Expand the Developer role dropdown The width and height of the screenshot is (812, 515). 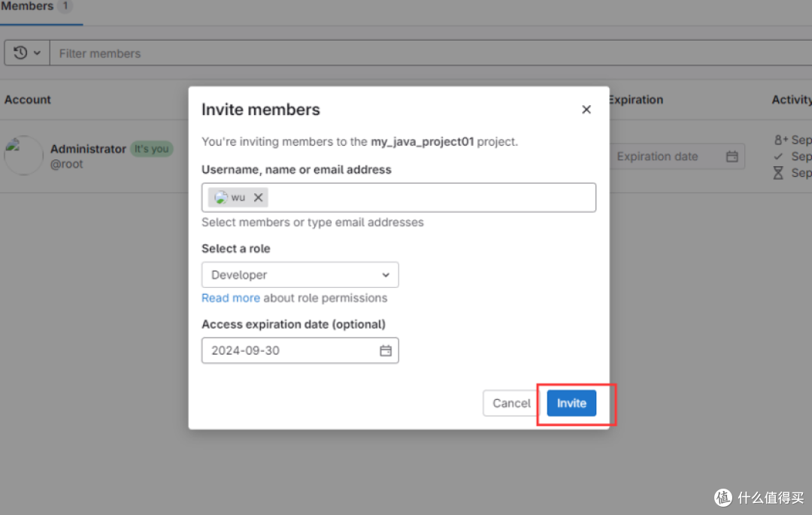(x=300, y=275)
